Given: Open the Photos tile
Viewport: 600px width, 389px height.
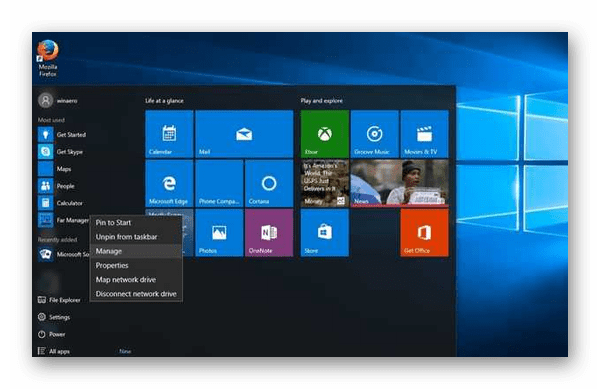Looking at the screenshot, I should click(x=219, y=233).
